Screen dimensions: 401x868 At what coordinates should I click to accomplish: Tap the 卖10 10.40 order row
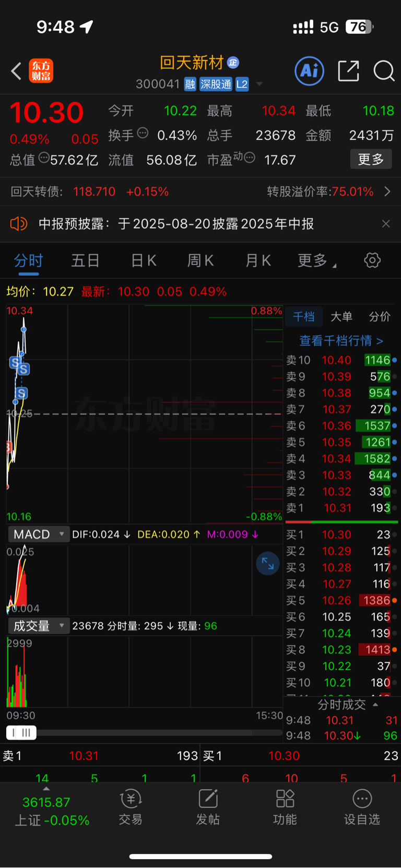341,360
